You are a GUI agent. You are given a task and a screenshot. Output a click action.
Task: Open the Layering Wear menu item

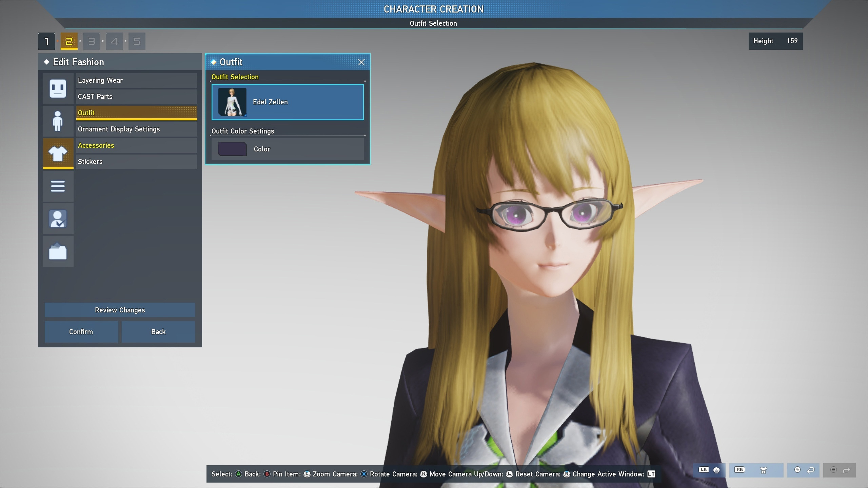click(136, 80)
